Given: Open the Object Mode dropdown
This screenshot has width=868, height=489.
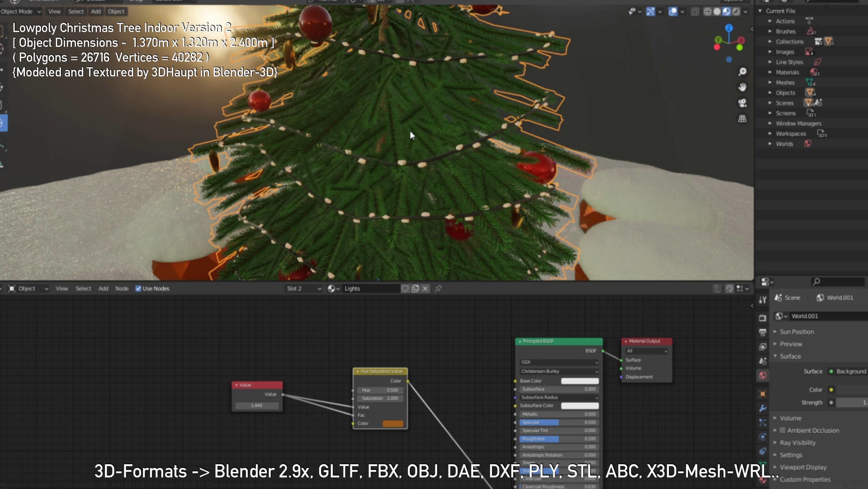Looking at the screenshot, I should click(21, 12).
